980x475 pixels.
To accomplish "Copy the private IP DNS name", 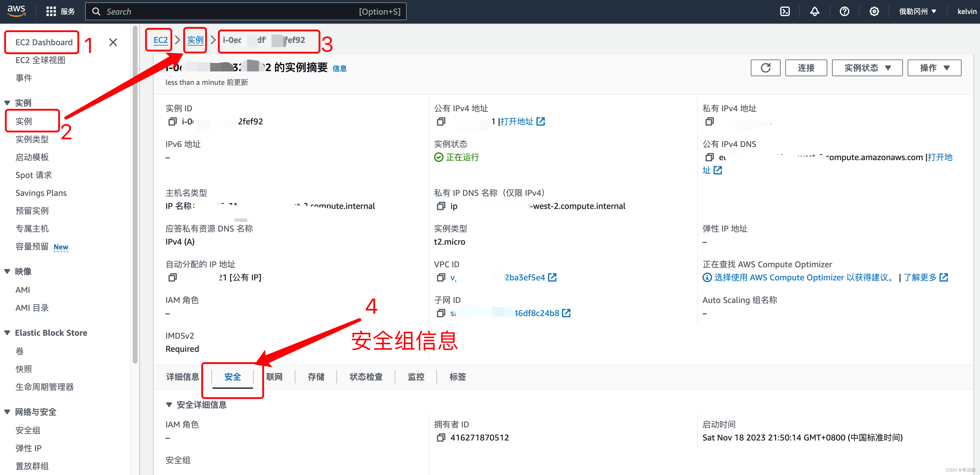I will coord(441,206).
